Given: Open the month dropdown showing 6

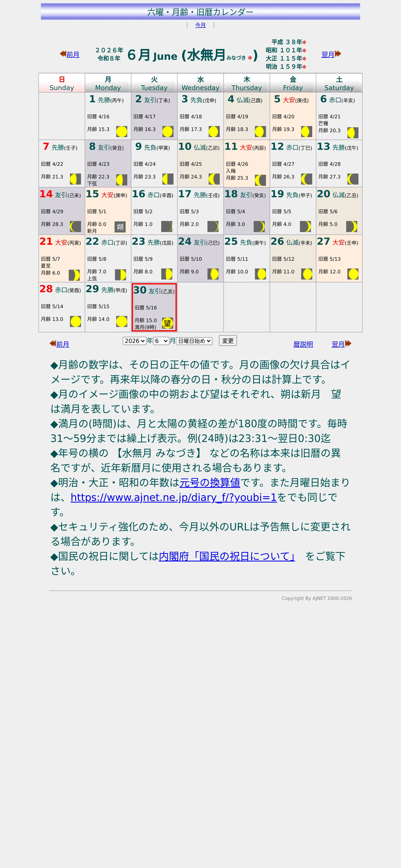Looking at the screenshot, I should pos(161,341).
